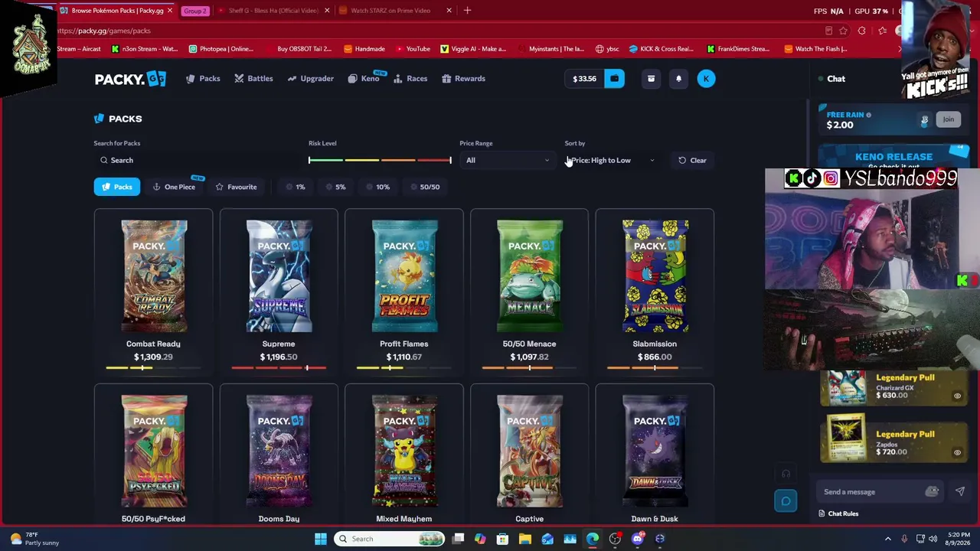Image resolution: width=980 pixels, height=551 pixels.
Task: Select the One Piece filter tab
Action: 175,187
